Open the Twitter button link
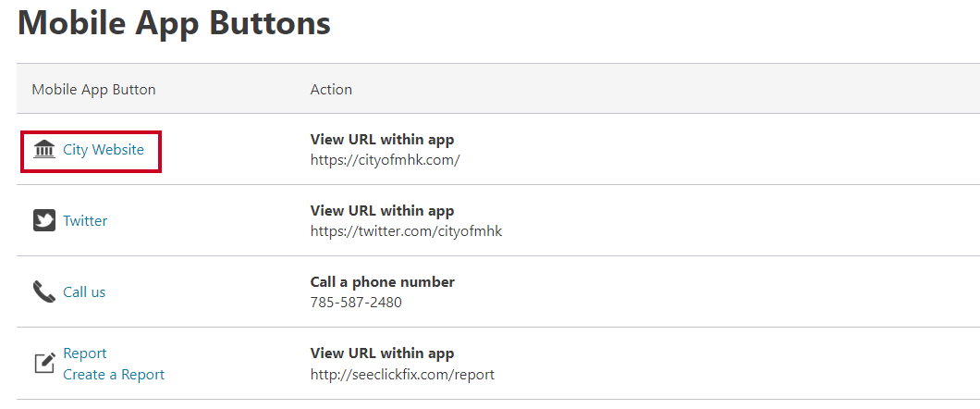This screenshot has height=409, width=980. (x=85, y=221)
